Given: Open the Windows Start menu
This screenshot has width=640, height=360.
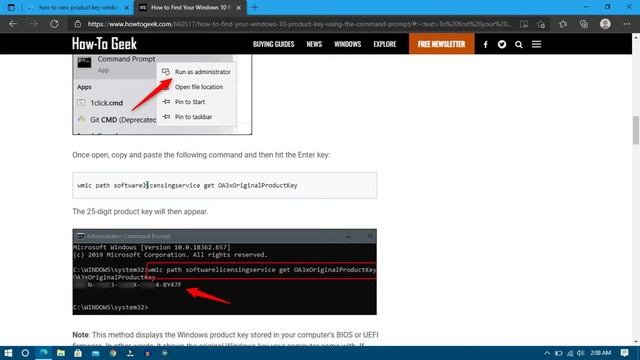Looking at the screenshot, I should (8, 353).
